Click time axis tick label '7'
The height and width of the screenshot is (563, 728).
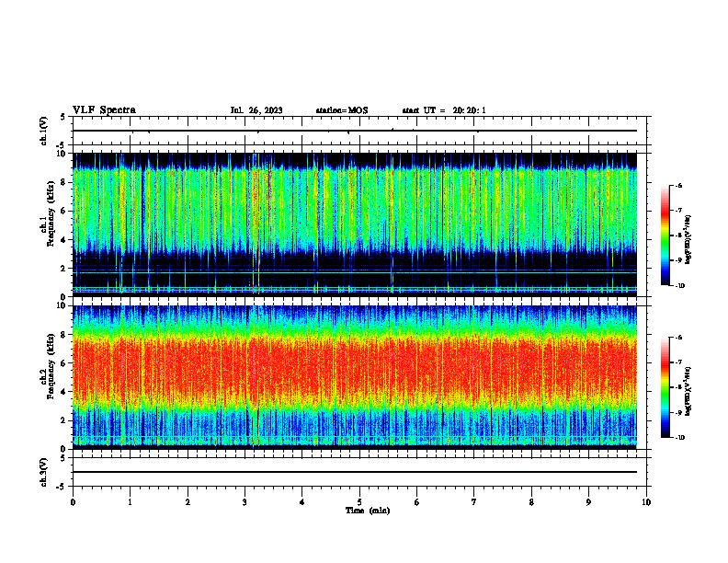(474, 502)
